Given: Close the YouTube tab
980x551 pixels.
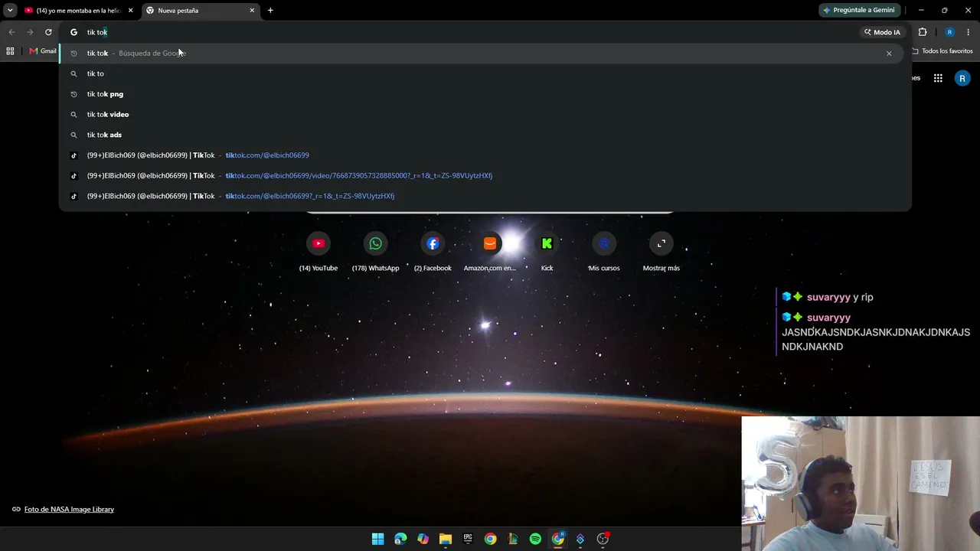Looking at the screenshot, I should (x=131, y=11).
